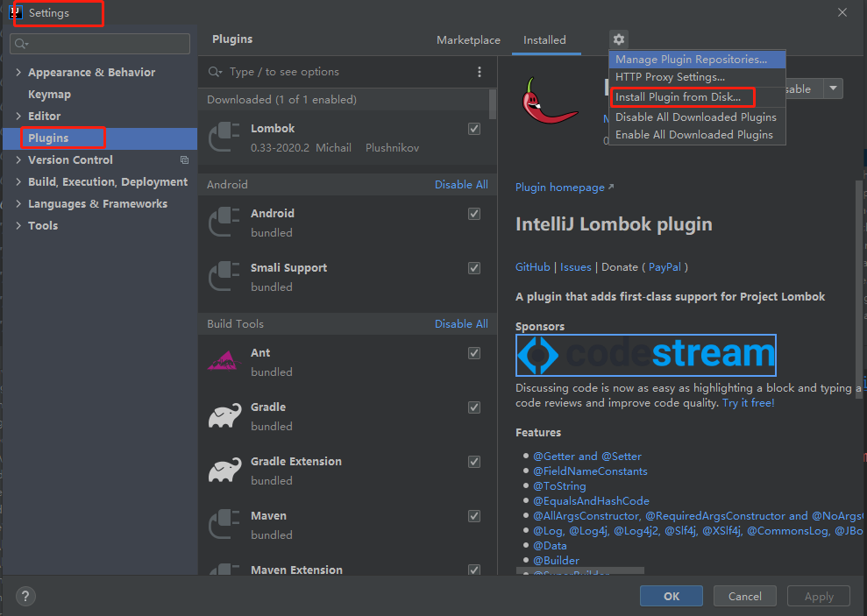The width and height of the screenshot is (867, 616).
Task: Click Disable All for Build Tools
Action: pyautogui.click(x=461, y=323)
